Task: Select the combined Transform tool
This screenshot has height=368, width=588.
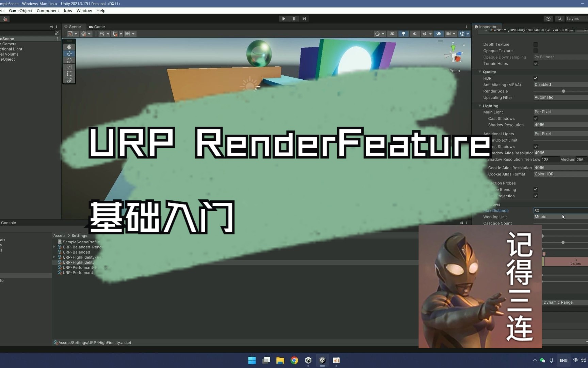Action: [x=69, y=80]
